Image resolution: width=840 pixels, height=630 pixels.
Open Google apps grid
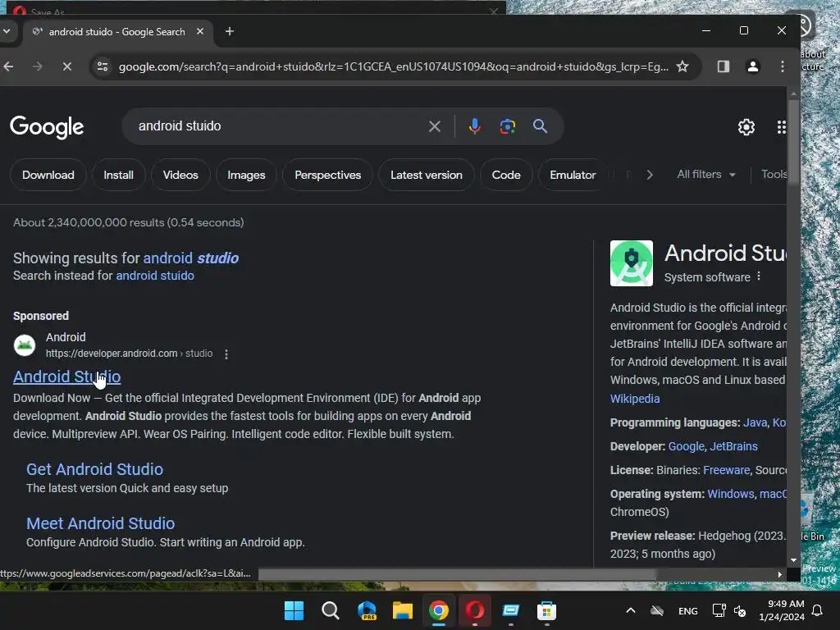point(781,127)
